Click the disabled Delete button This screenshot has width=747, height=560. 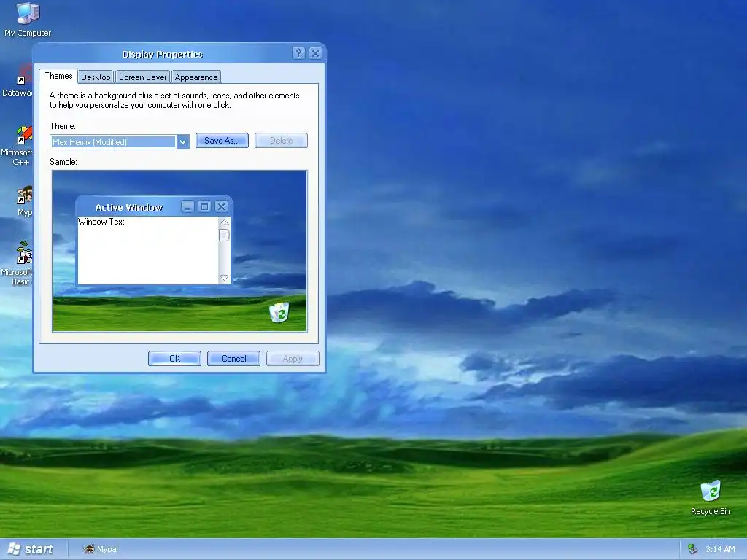pos(281,141)
